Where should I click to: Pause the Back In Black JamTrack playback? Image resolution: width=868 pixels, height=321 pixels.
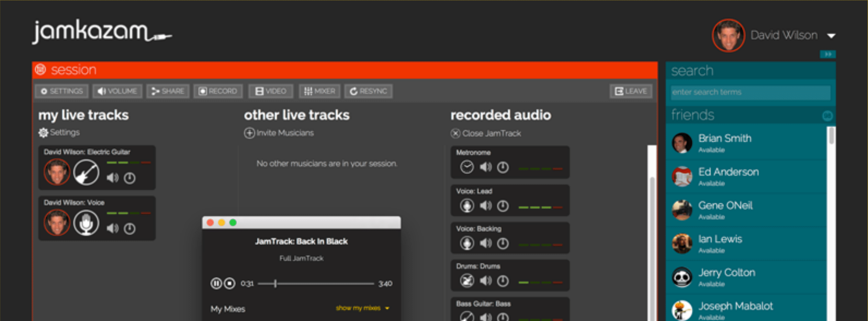(216, 284)
